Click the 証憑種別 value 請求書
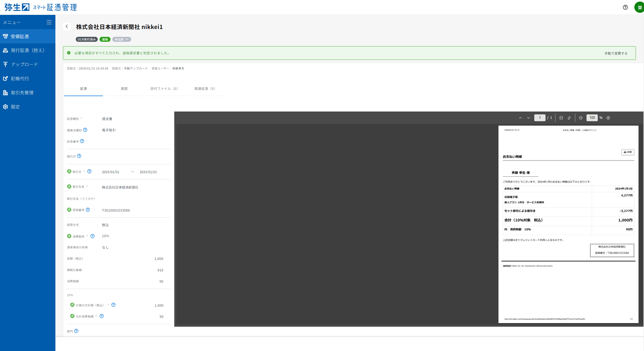644x351 pixels. point(107,119)
